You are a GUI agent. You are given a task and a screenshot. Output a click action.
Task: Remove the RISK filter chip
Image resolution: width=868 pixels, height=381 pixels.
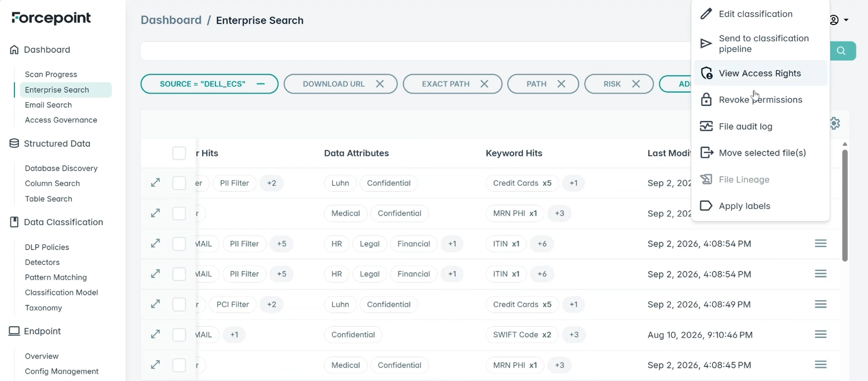pyautogui.click(x=636, y=84)
